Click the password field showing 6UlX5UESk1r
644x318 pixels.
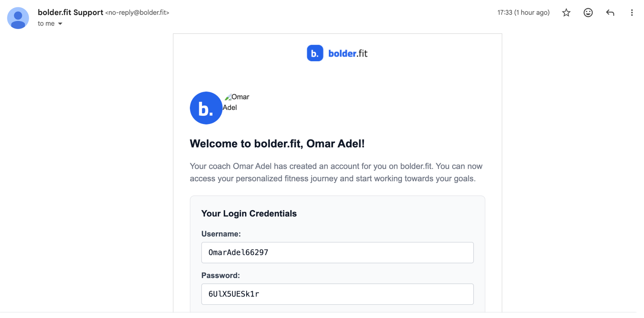click(x=337, y=294)
